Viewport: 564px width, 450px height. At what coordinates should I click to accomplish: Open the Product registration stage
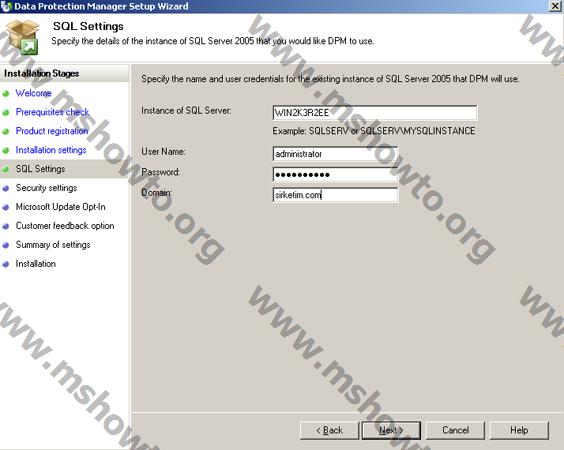52,131
